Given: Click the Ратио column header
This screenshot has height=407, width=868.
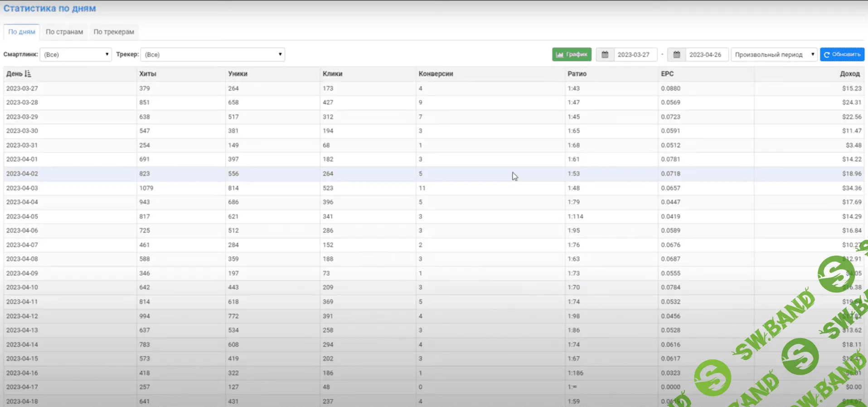Looking at the screenshot, I should point(577,74).
